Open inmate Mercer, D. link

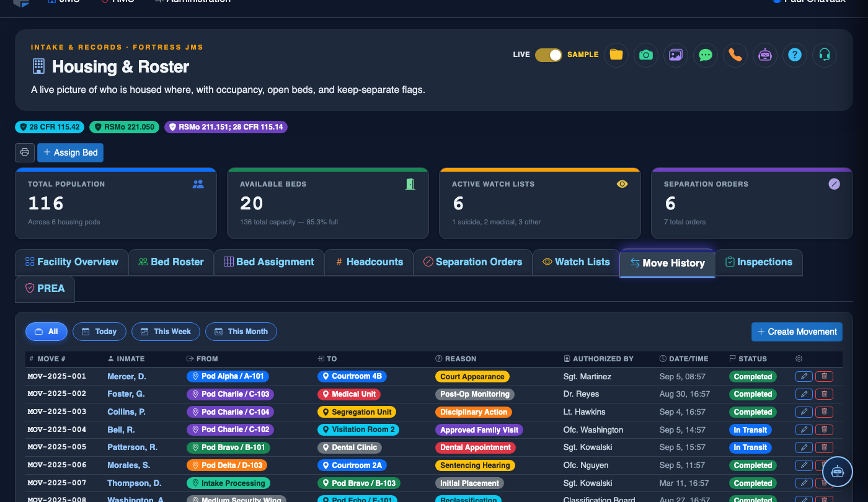point(127,376)
